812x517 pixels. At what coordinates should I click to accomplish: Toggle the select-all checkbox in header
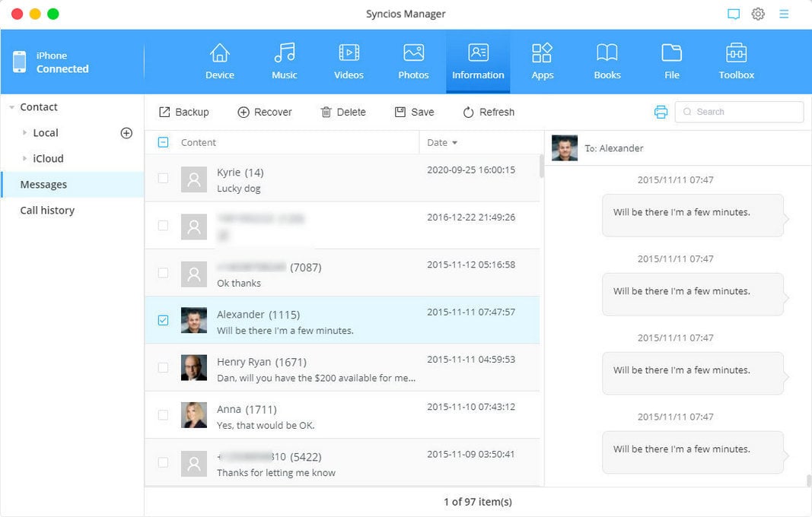[x=163, y=142]
